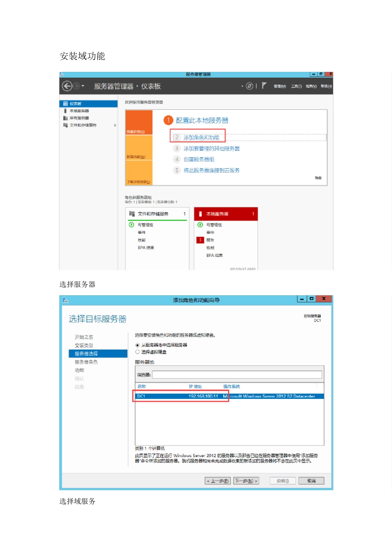
Task: Click 事件 in 本地服务器 tile
Action: tap(210, 232)
